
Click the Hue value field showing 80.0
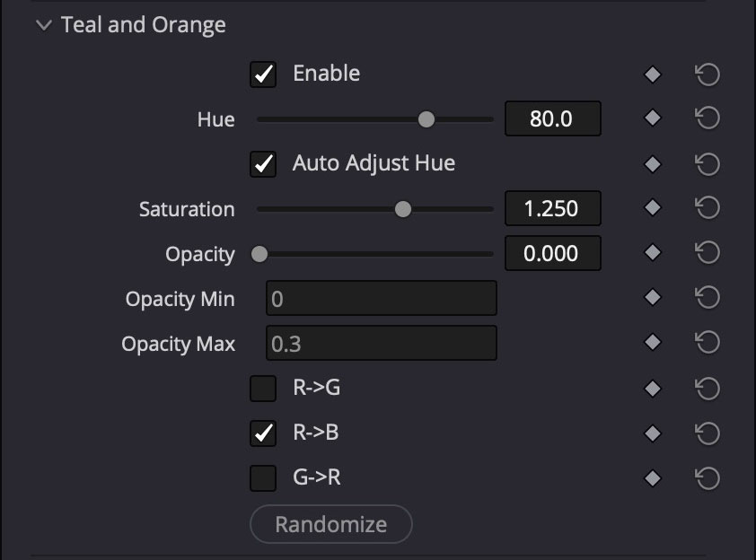pyautogui.click(x=552, y=118)
